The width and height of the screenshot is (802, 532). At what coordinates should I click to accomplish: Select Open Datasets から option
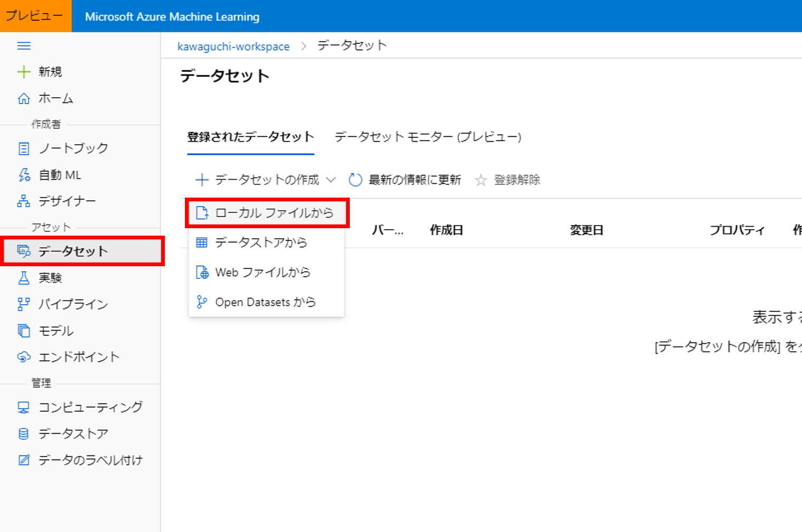[265, 302]
